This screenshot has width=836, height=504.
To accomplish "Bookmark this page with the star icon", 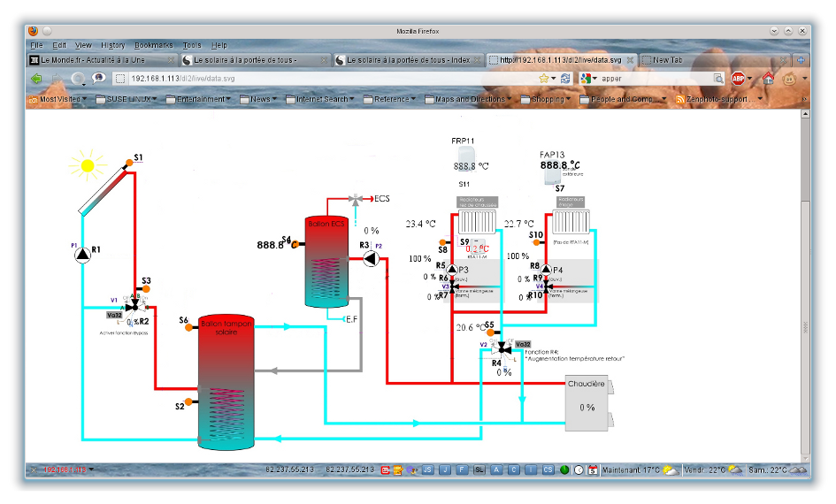I will [x=542, y=79].
